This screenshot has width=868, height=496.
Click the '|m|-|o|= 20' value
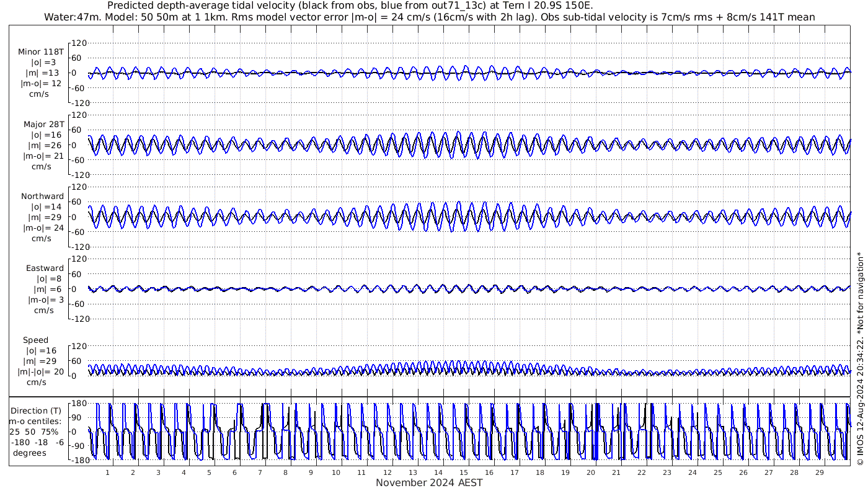point(41,372)
